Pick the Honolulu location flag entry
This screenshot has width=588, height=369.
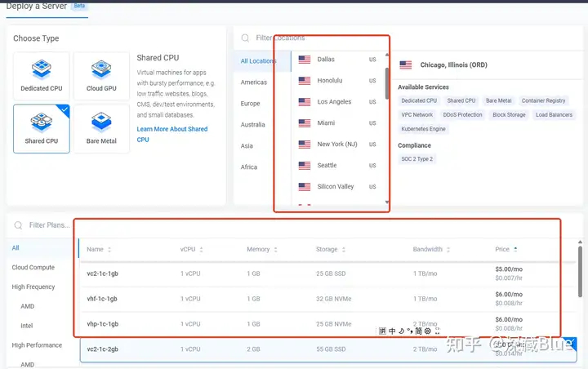click(x=305, y=81)
